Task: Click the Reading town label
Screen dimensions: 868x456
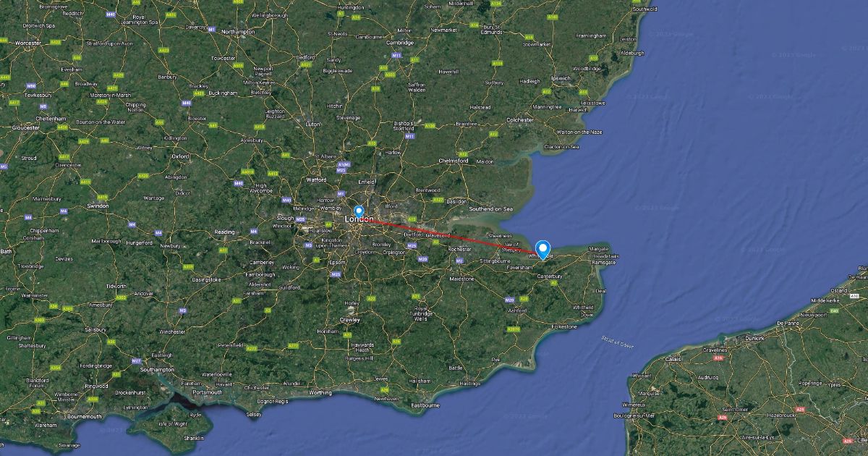Action: [x=224, y=232]
